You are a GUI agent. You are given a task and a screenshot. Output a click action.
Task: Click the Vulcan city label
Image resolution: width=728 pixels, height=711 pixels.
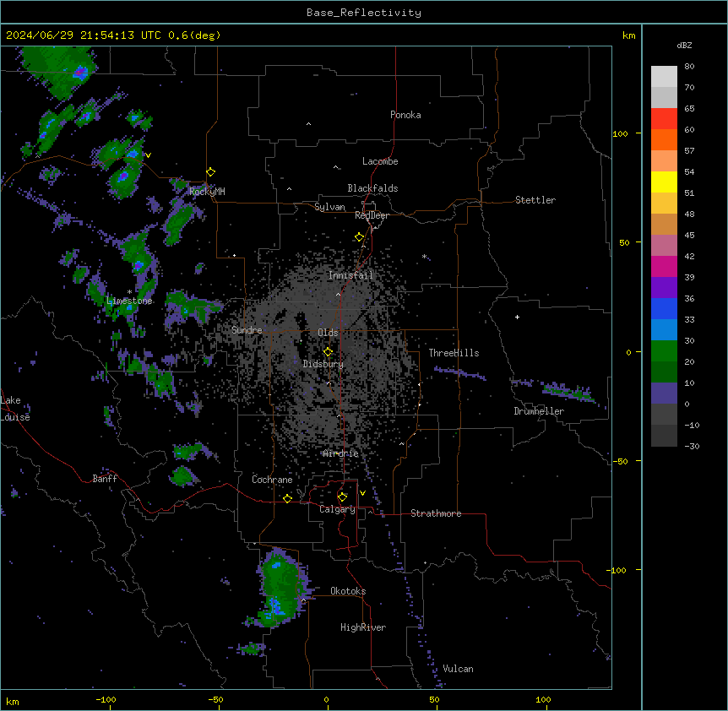point(459,669)
